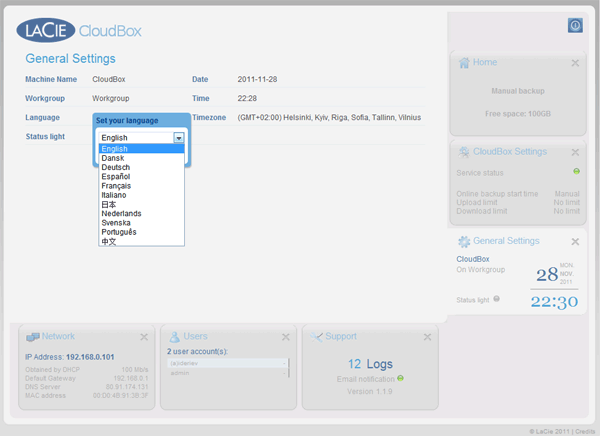Click the green Email notification indicator
Image resolution: width=600 pixels, height=436 pixels.
(400, 378)
